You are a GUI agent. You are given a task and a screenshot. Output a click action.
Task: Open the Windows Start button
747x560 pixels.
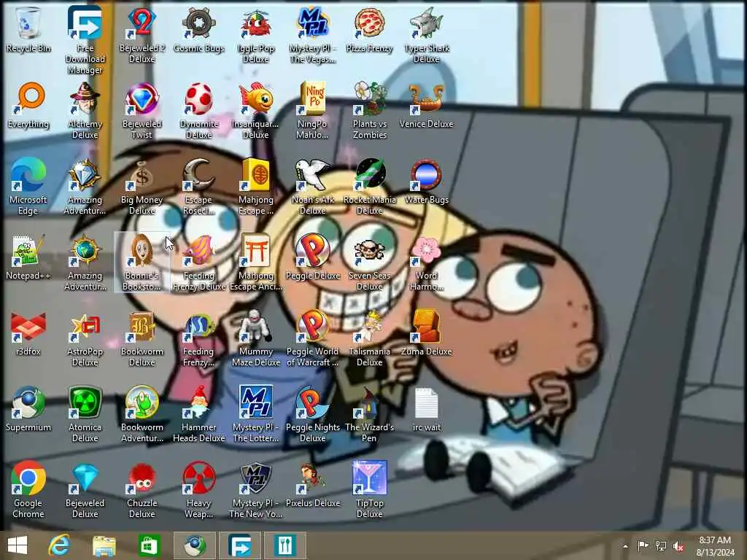18,545
